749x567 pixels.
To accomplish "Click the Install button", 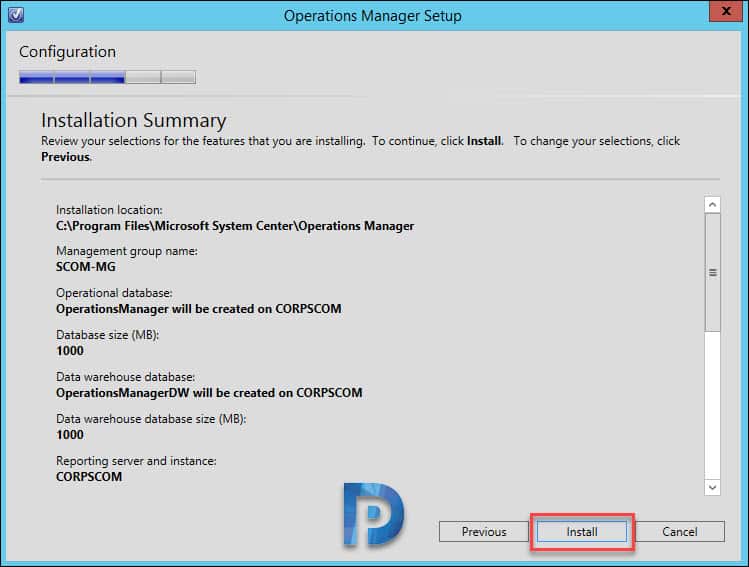I will (581, 532).
